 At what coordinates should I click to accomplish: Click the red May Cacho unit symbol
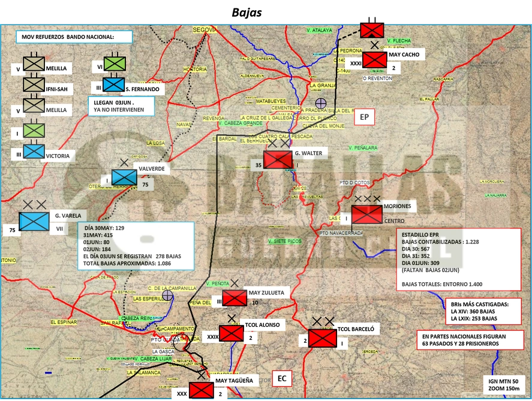(x=375, y=60)
